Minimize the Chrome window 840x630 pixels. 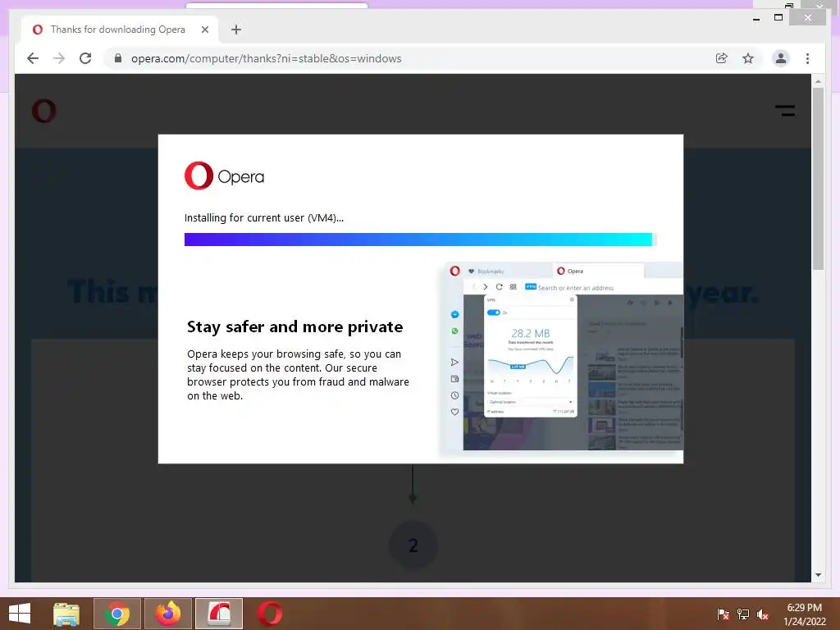[x=756, y=19]
